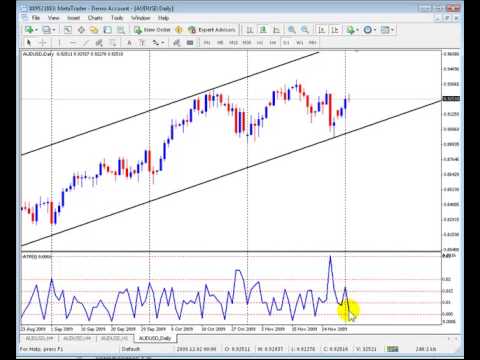Open the View menu
The image size is (480, 360).
(54, 18)
